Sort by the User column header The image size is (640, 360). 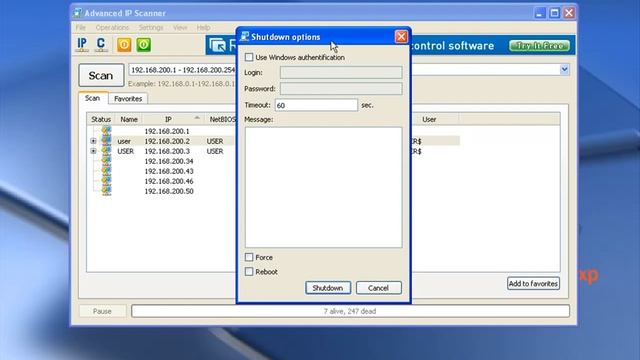coord(429,119)
